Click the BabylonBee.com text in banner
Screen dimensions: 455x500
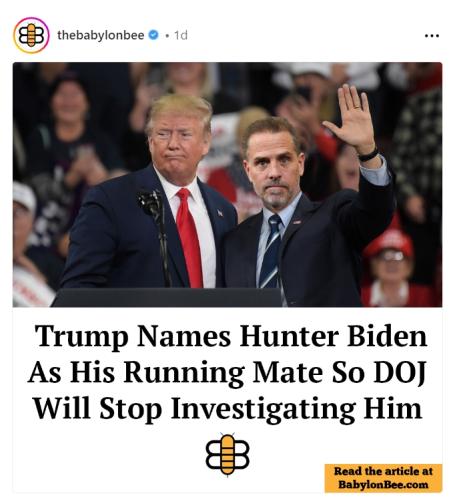[x=383, y=484]
